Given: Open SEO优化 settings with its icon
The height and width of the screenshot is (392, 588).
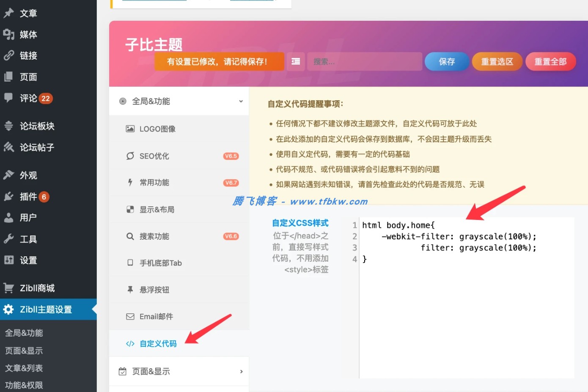Looking at the screenshot, I should point(130,156).
